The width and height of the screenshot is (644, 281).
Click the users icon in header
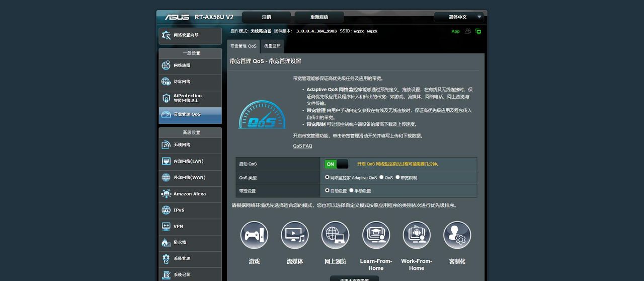[x=468, y=31]
